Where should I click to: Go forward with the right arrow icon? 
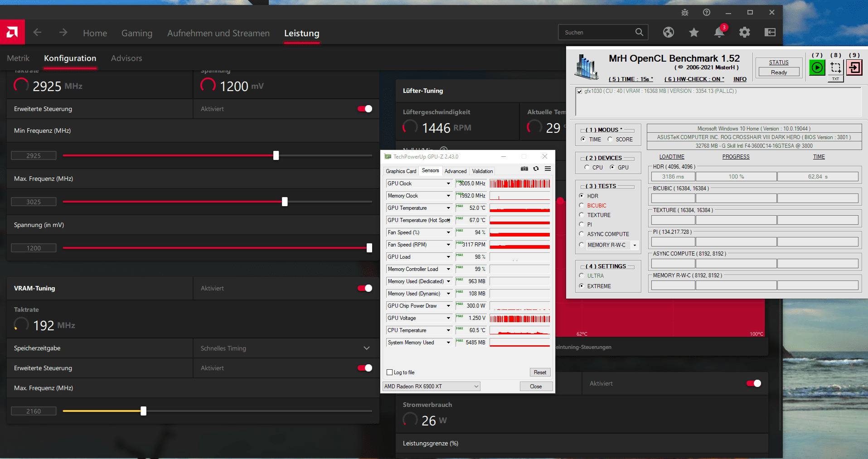[x=63, y=32]
